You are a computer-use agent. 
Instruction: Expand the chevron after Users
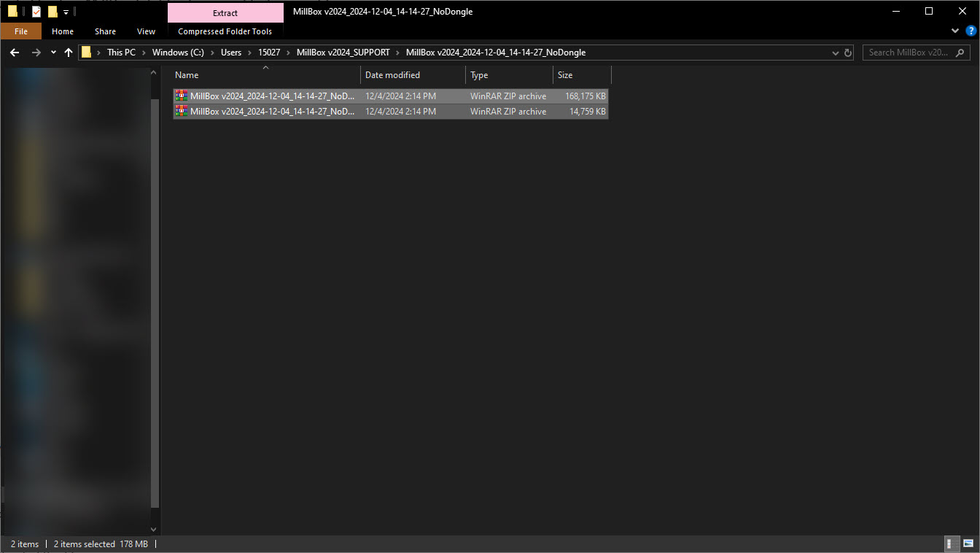[x=249, y=53]
